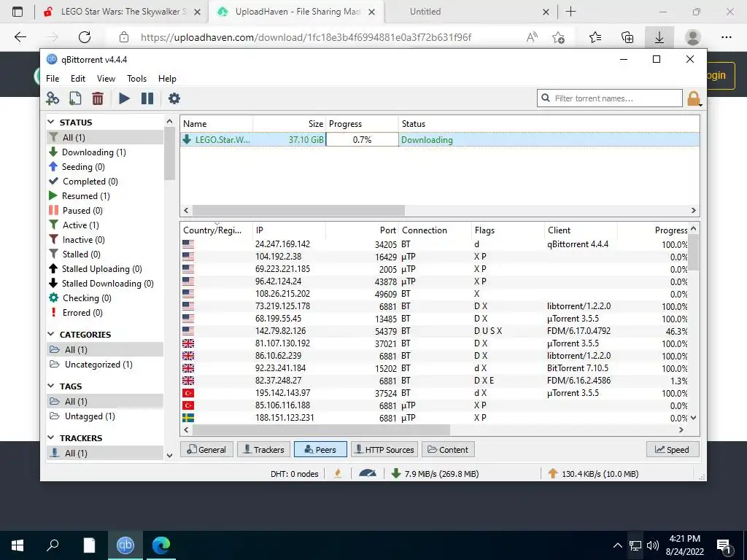Open Options via the gear icon
The width and height of the screenshot is (747, 560).
pos(174,98)
